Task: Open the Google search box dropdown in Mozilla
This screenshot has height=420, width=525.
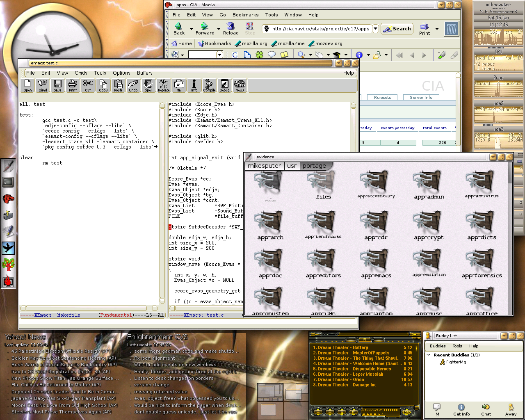Action: click(219, 55)
